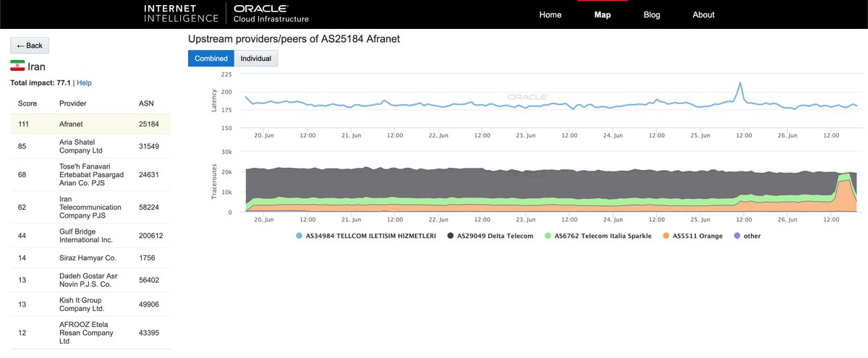Toggle AS29049 Delta Telecom legend series
The image size is (868, 358).
(490, 236)
